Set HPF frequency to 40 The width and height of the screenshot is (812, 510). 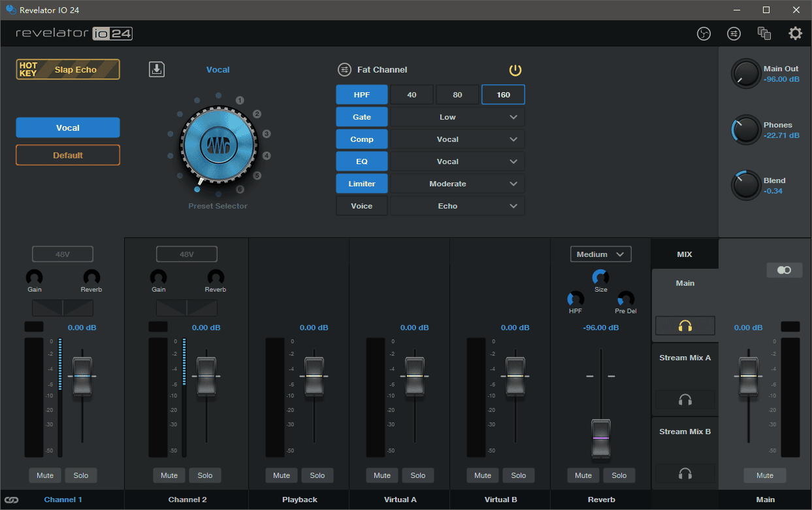412,95
